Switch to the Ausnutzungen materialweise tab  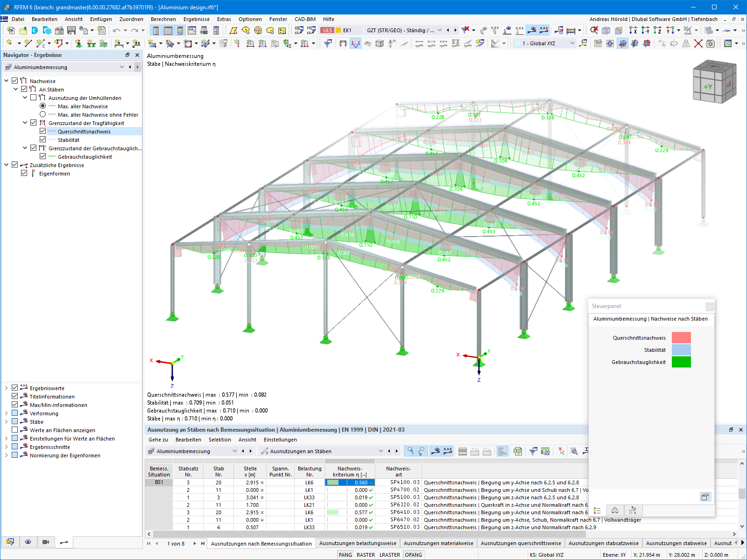coord(438,543)
